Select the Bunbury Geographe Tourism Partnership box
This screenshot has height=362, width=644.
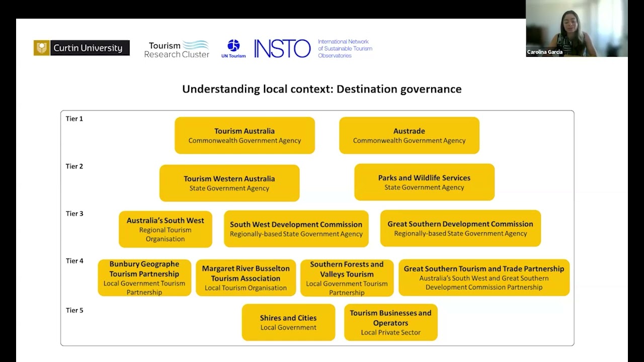click(144, 278)
